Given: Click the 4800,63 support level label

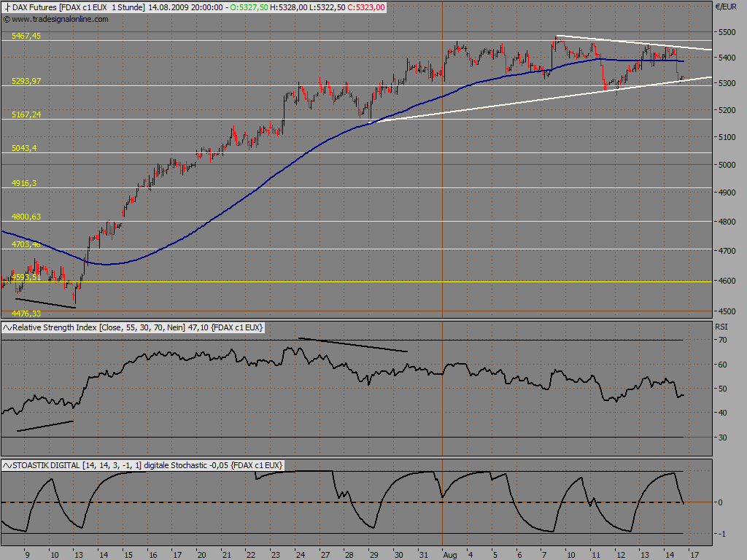Looking at the screenshot, I should 26,217.
